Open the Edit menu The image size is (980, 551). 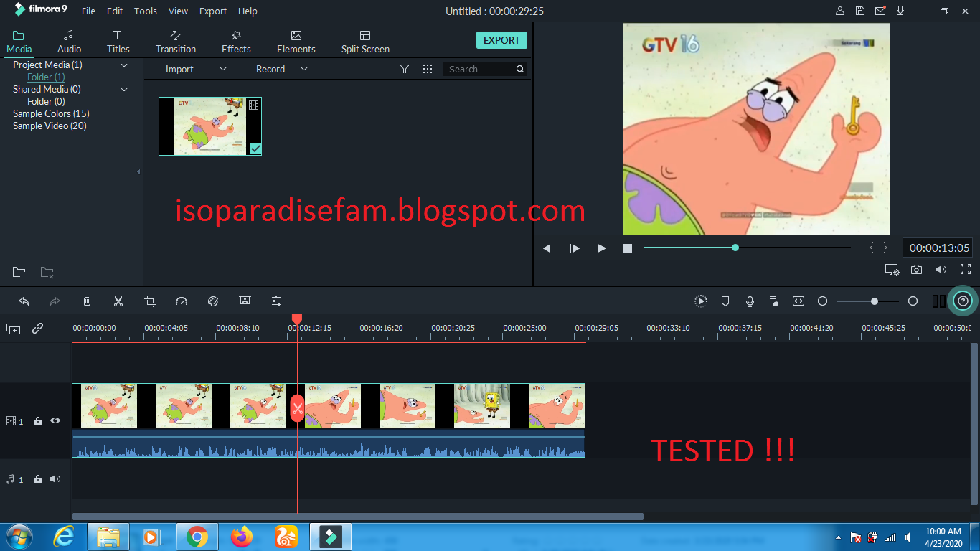[x=115, y=11]
